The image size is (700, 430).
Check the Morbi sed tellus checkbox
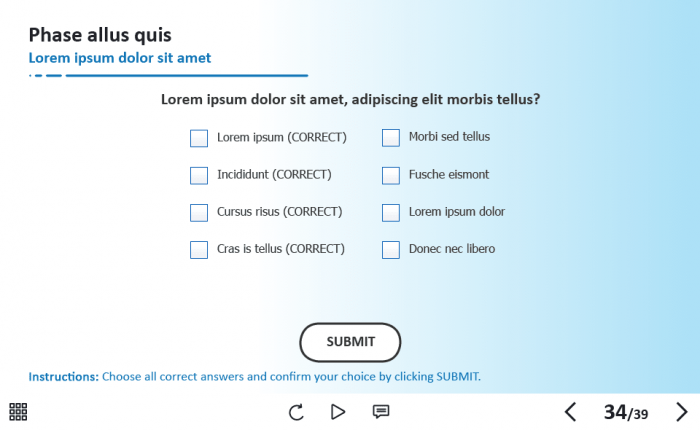tap(391, 138)
